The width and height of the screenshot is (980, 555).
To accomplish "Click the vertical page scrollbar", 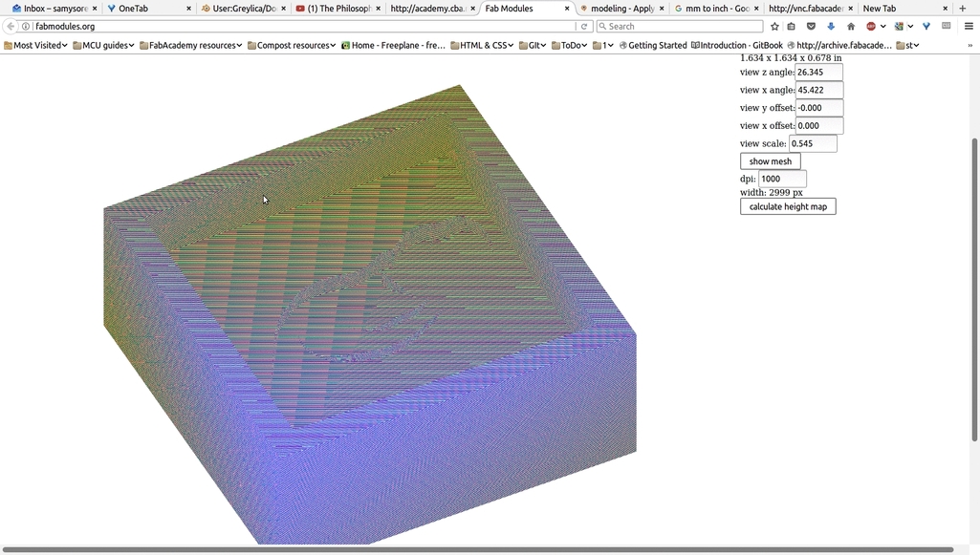I will click(x=974, y=289).
